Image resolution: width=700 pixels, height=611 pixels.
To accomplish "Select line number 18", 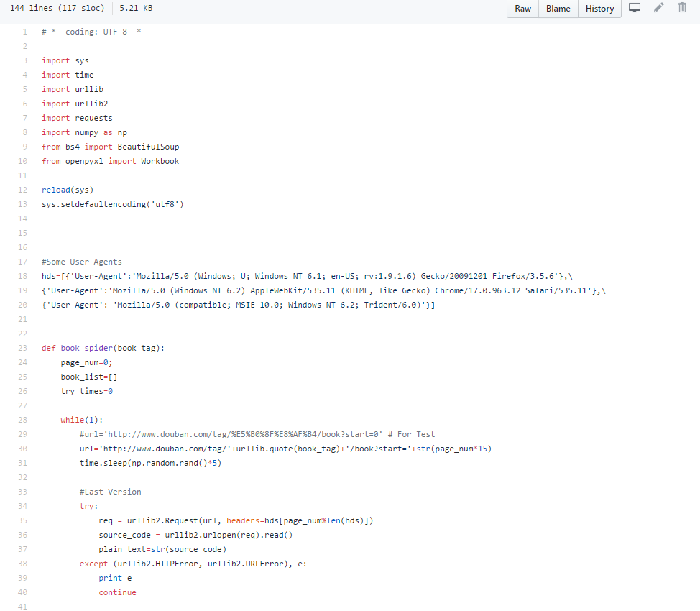I will pos(23,276).
